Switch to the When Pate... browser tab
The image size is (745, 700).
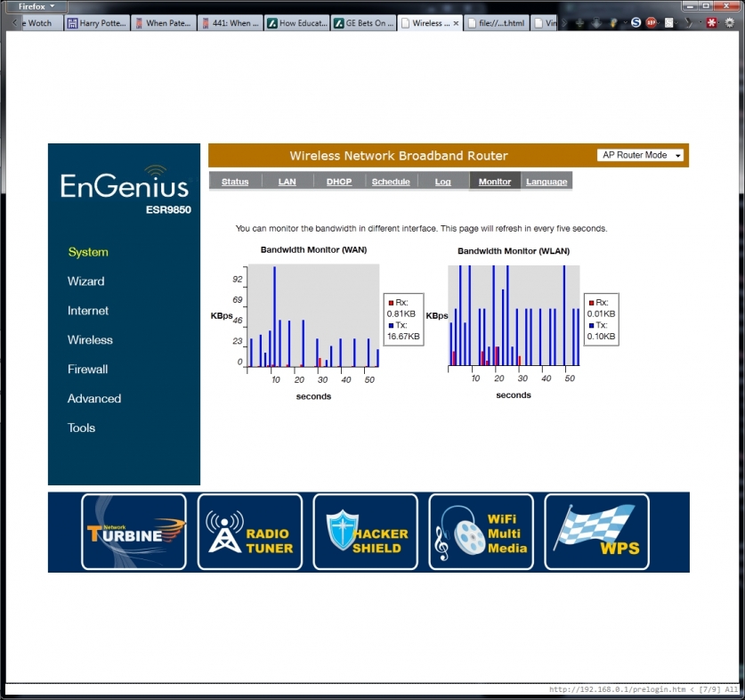coord(164,23)
